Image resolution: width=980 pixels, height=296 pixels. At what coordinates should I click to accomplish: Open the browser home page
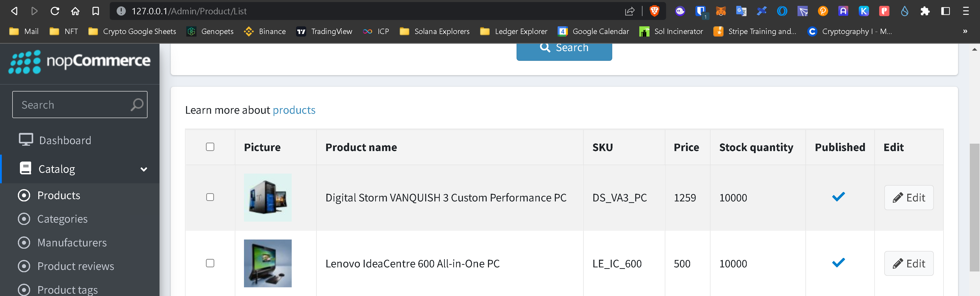(x=75, y=11)
